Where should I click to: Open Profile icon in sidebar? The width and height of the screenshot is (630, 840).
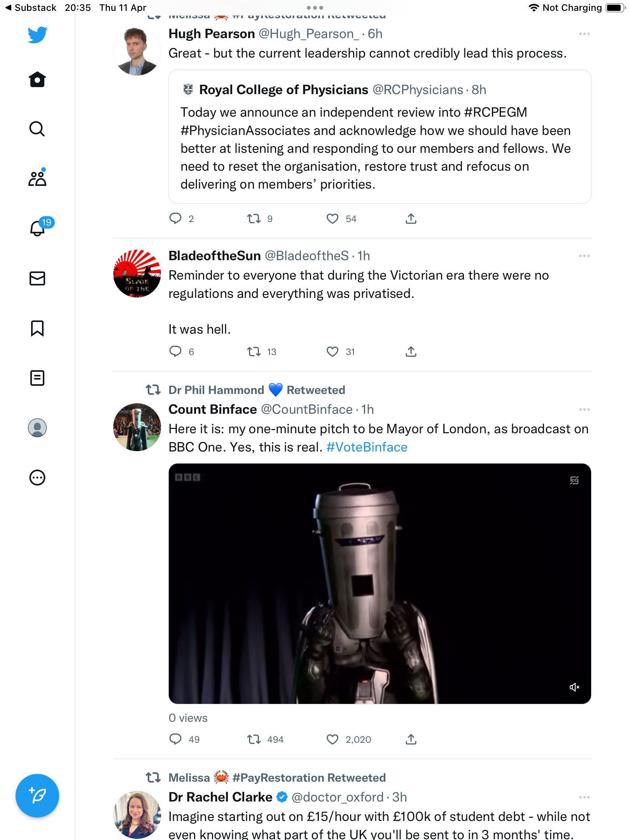37,428
